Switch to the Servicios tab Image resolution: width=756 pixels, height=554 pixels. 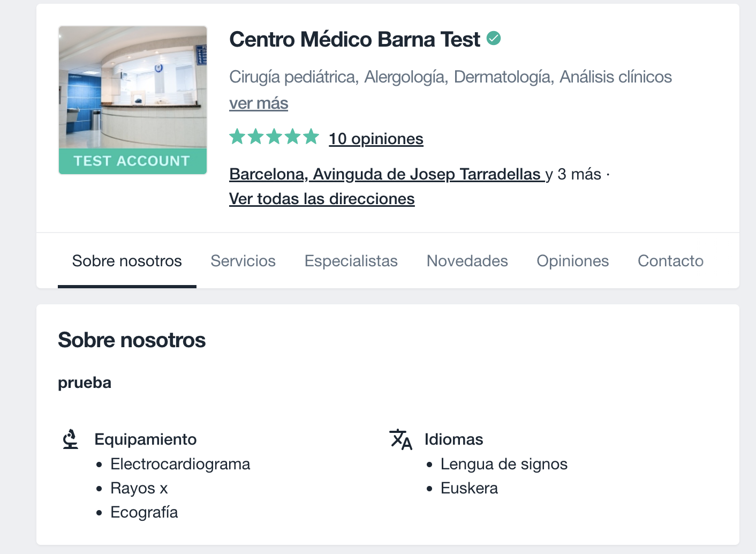243,261
